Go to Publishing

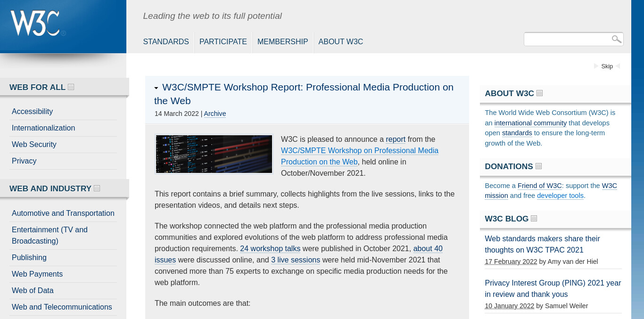(29, 257)
